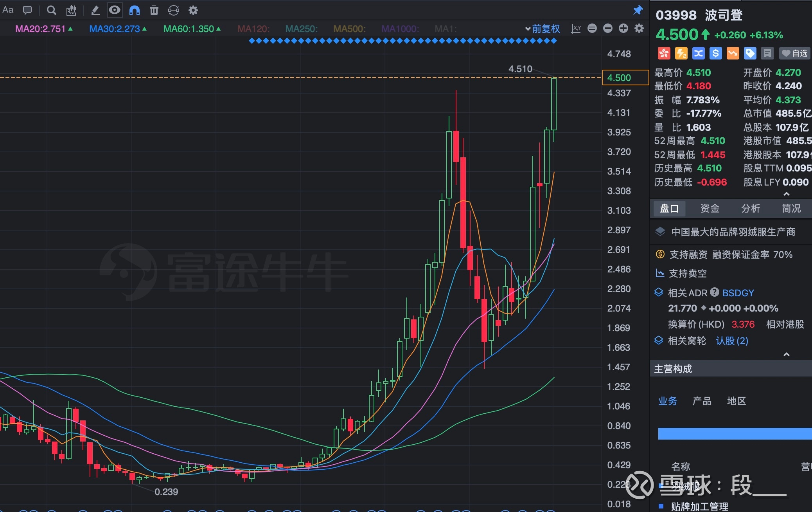Image resolution: width=812 pixels, height=512 pixels.
Task: Click the sync drawings icon
Action: coord(173,10)
